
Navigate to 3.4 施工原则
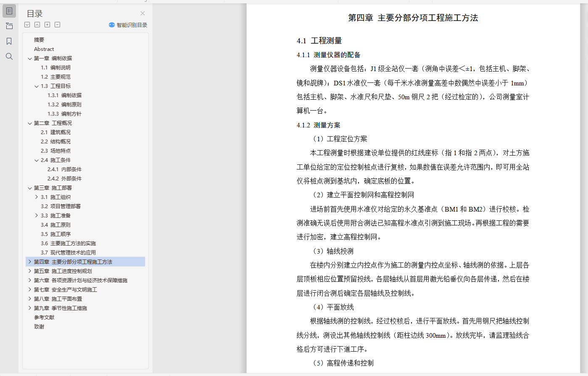56,225
